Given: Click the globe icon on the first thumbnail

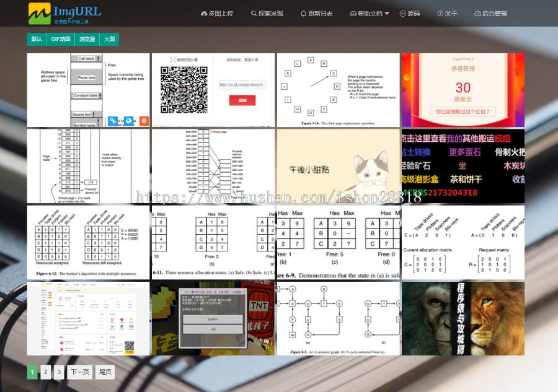Looking at the screenshot, I should tap(128, 121).
